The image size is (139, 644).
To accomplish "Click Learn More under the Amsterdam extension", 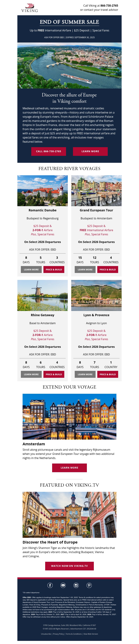I will pos(69,468).
